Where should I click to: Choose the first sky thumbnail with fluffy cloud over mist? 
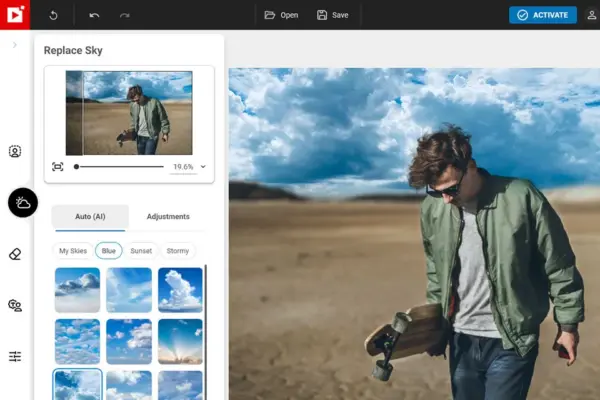click(x=77, y=290)
